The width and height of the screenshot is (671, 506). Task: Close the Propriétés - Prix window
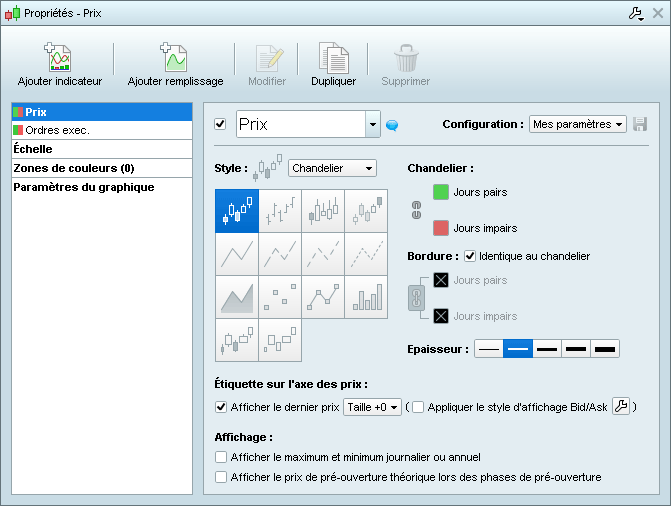point(658,13)
